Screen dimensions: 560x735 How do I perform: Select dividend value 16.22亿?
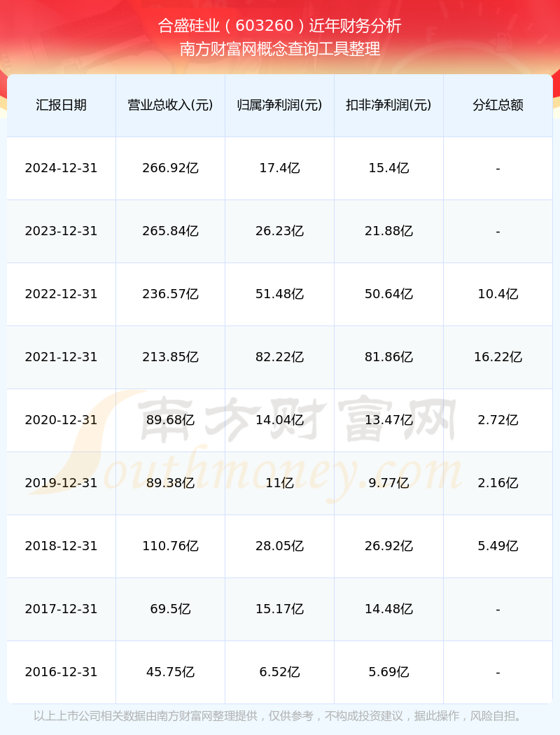tap(498, 357)
